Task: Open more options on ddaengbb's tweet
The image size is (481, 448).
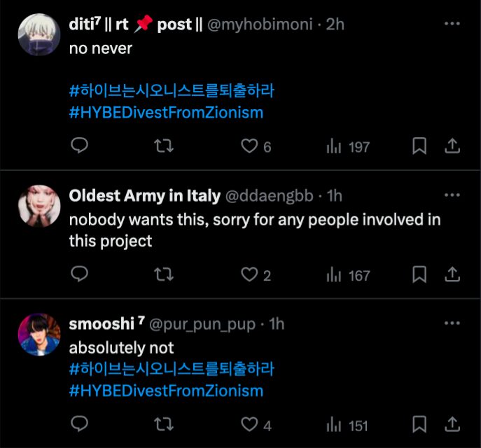Action: (452, 195)
